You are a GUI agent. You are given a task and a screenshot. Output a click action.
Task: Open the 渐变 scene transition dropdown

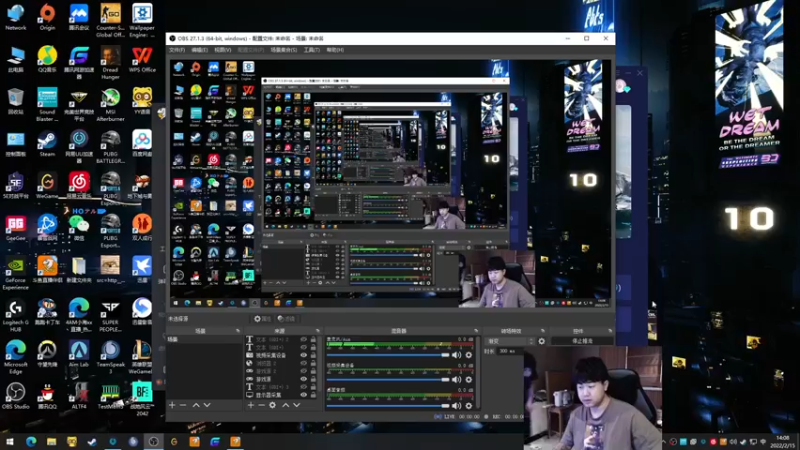coord(510,341)
